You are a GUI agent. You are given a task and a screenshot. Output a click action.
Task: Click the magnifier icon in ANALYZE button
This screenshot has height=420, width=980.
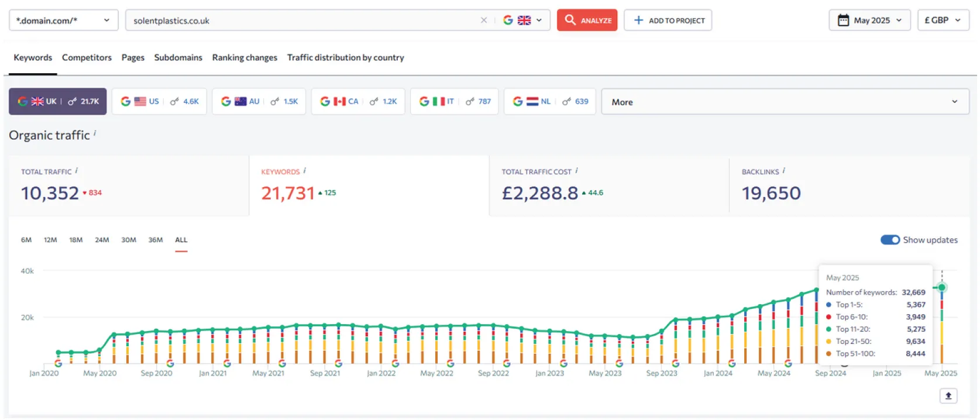coord(570,20)
